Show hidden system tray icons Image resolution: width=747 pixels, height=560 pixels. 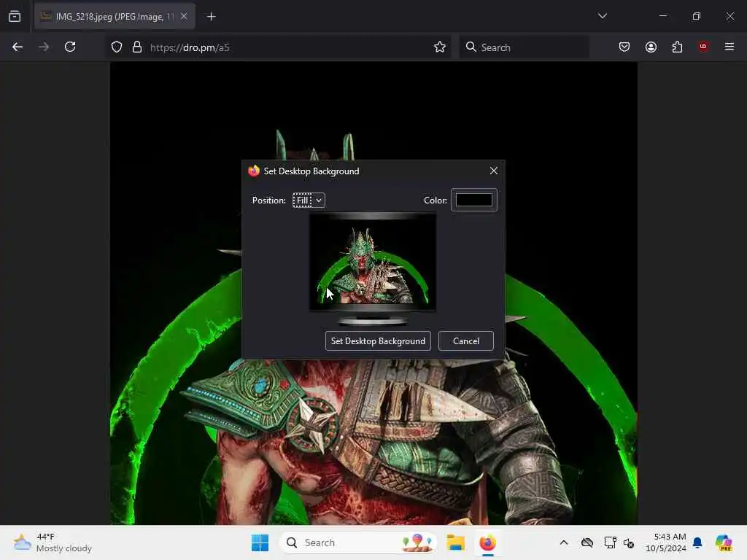pos(564,542)
